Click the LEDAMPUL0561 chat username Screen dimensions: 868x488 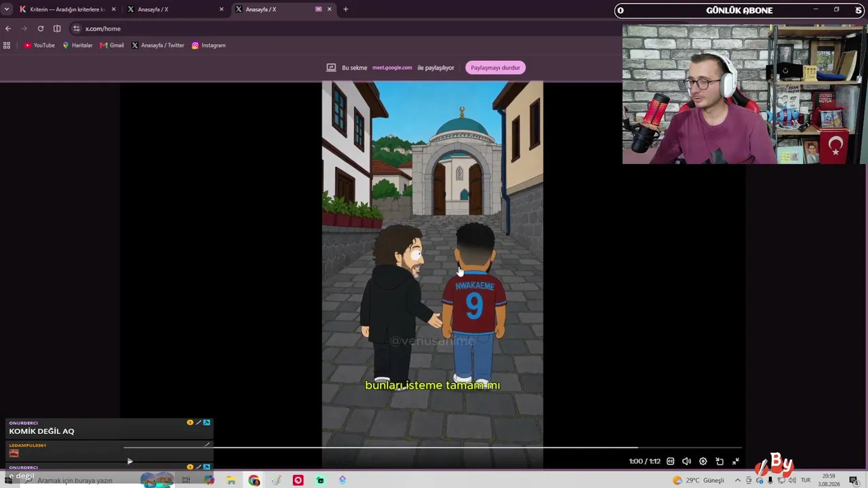pos(27,445)
